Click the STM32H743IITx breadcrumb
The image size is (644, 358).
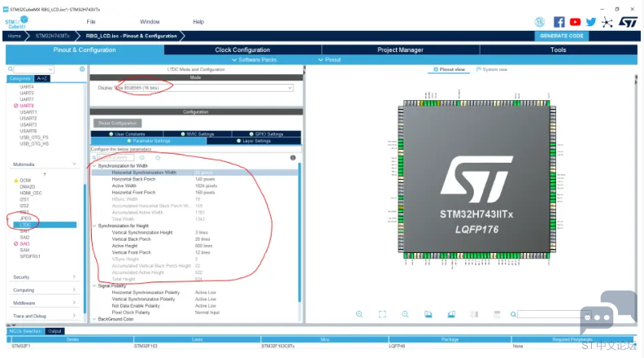(x=52, y=36)
